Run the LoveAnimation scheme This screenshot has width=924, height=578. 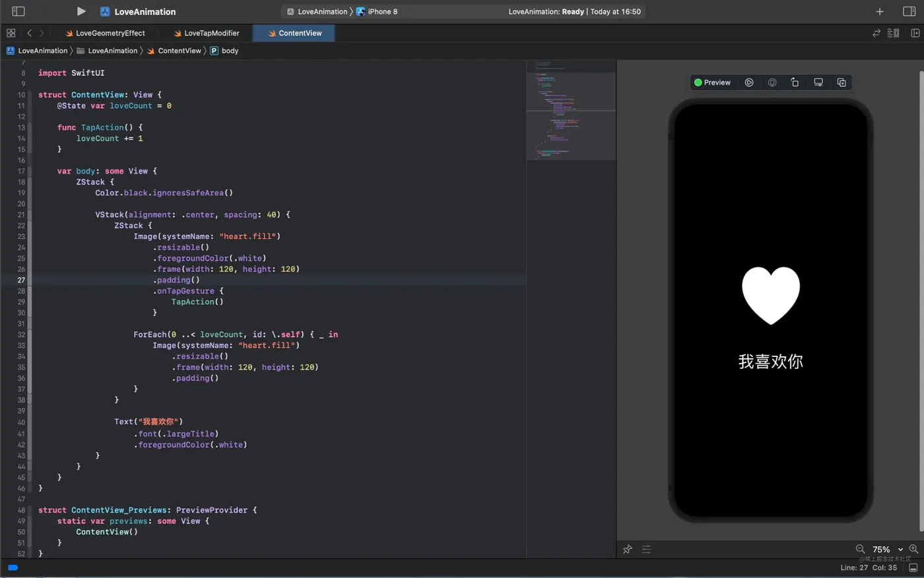click(x=81, y=11)
